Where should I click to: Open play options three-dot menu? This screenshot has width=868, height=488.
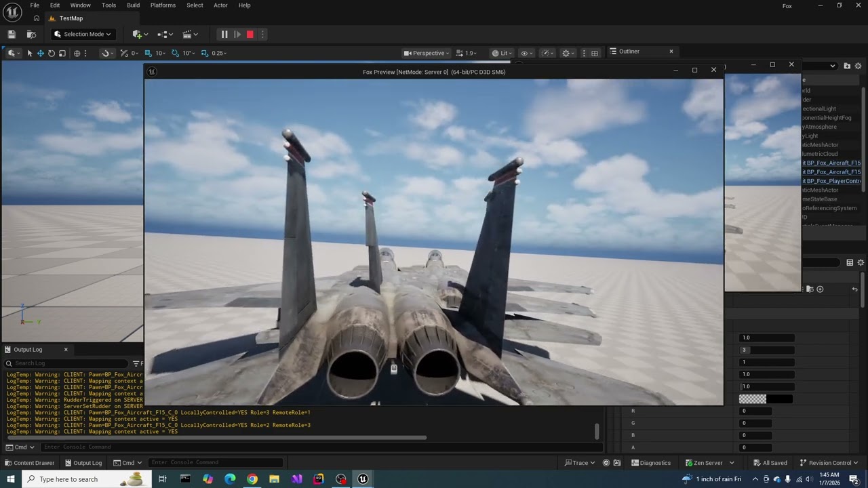262,34
